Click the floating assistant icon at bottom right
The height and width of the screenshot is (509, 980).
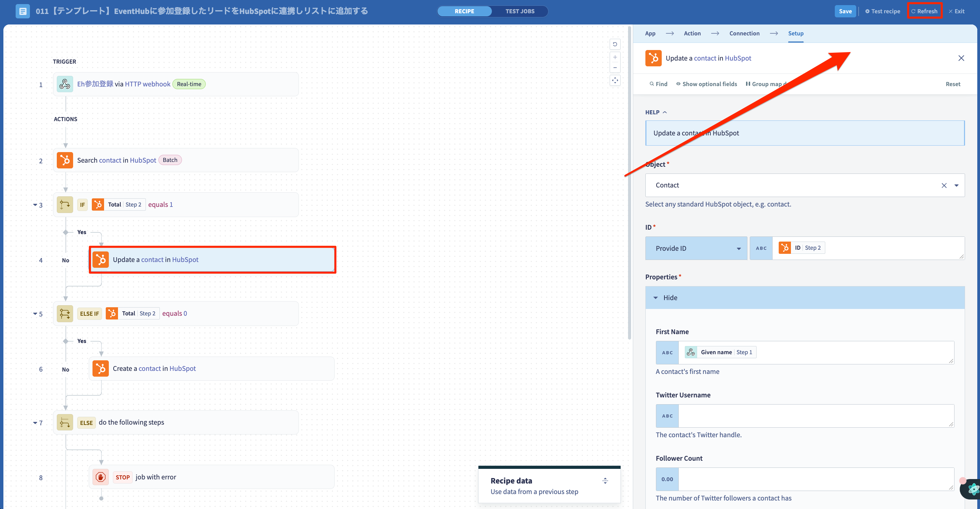pyautogui.click(x=971, y=489)
